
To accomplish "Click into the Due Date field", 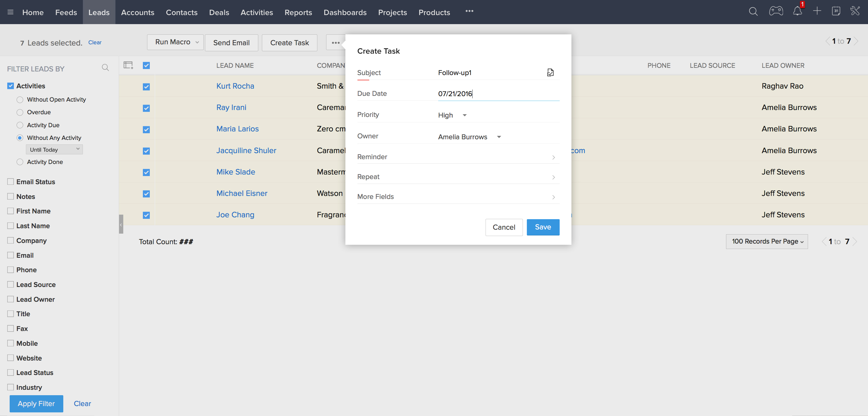I will point(498,94).
